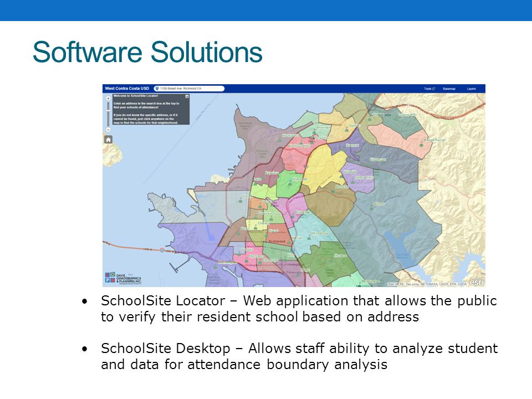Open the Basemap menu

[449, 89]
